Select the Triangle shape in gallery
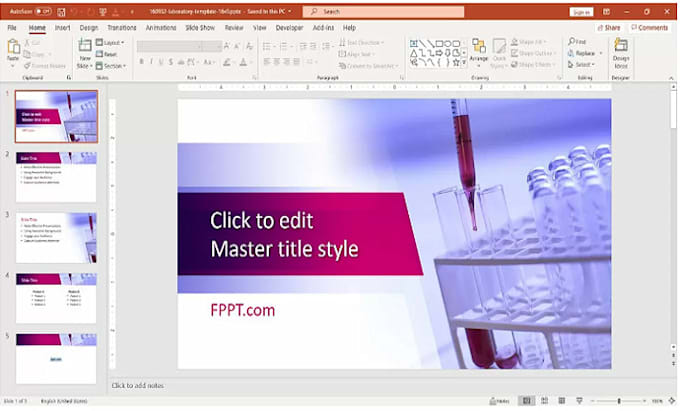This screenshot has width=680, height=411. tap(414, 53)
